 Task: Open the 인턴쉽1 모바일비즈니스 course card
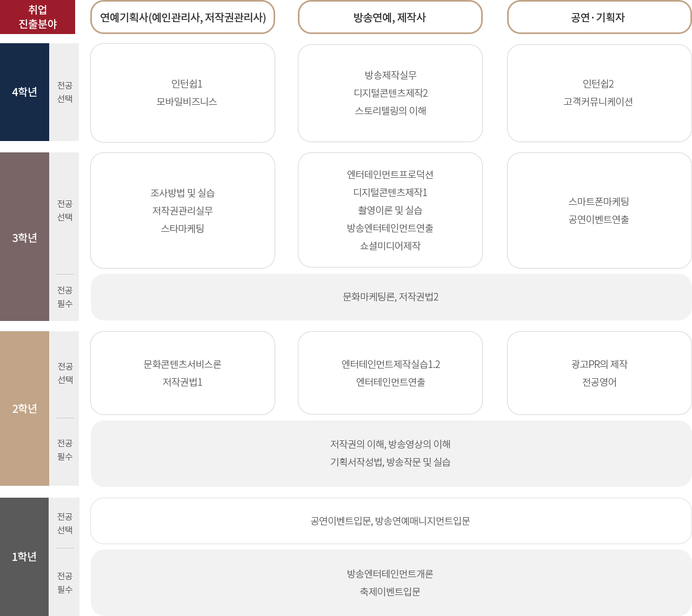coord(183,92)
